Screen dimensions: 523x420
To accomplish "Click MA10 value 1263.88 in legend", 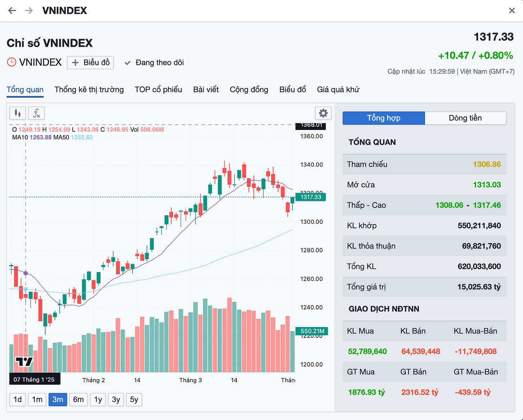I will click(41, 137).
